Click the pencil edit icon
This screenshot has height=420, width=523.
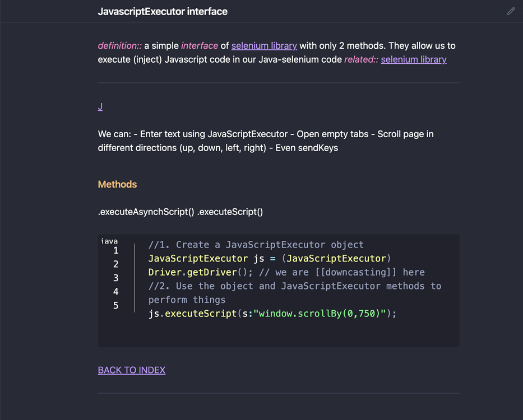tap(511, 11)
